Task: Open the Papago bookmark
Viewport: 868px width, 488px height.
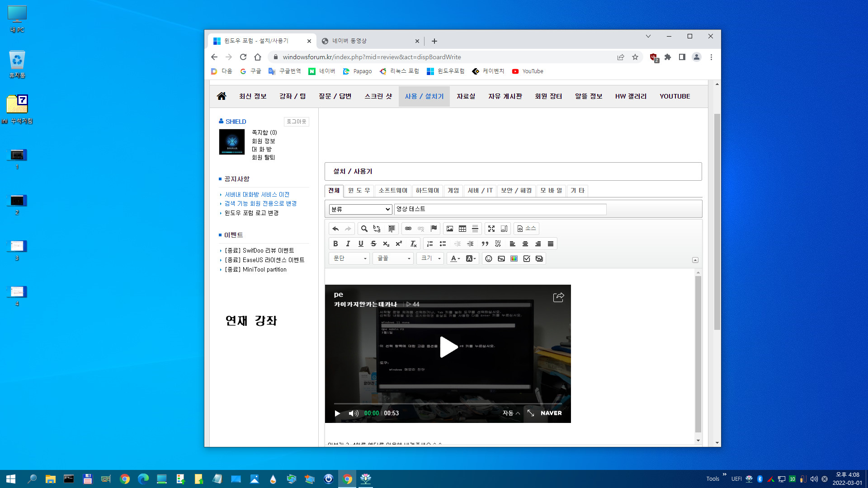Action: [357, 71]
